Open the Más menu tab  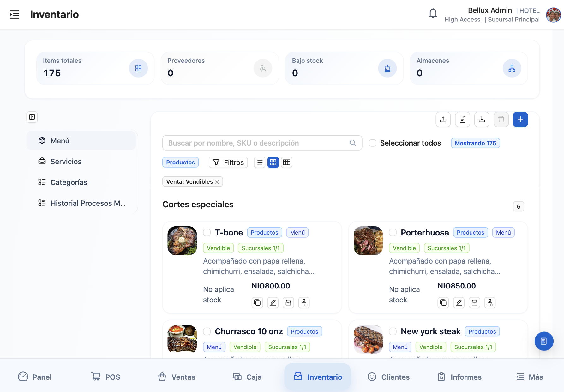pyautogui.click(x=530, y=377)
